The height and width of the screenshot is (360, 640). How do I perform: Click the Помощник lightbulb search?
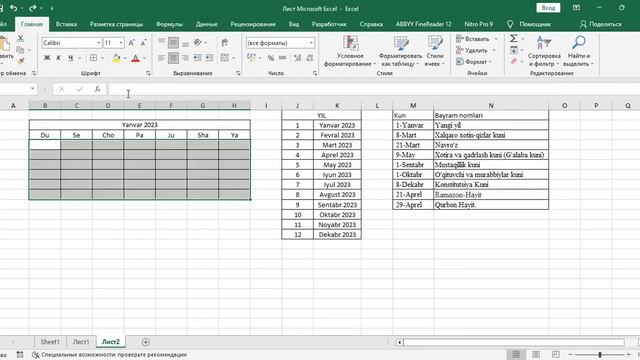coord(529,24)
